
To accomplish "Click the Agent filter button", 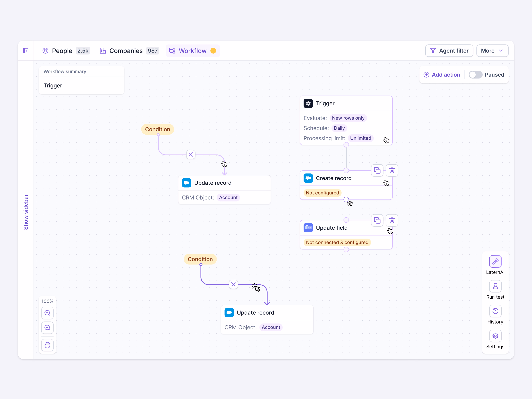I will (449, 51).
